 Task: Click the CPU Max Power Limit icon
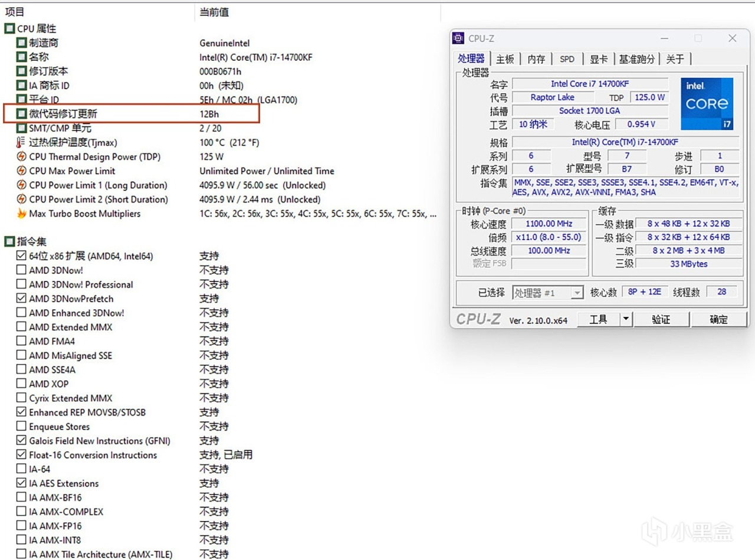21,171
